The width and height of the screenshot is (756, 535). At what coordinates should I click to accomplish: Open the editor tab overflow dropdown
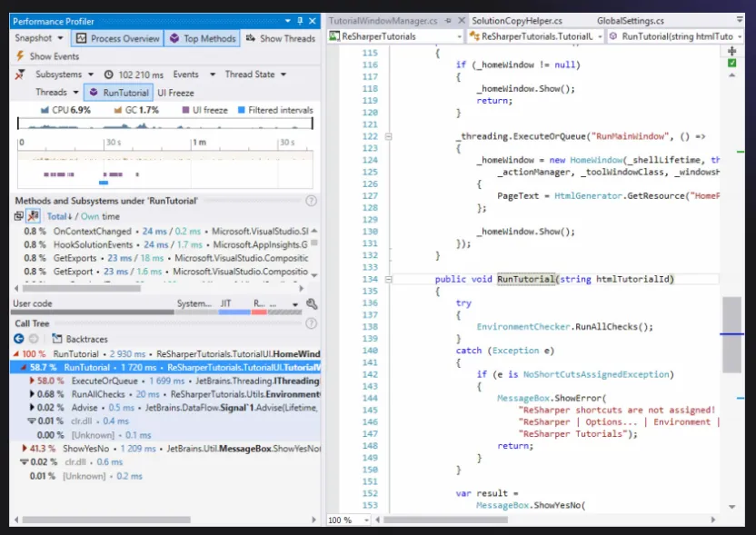point(739,20)
